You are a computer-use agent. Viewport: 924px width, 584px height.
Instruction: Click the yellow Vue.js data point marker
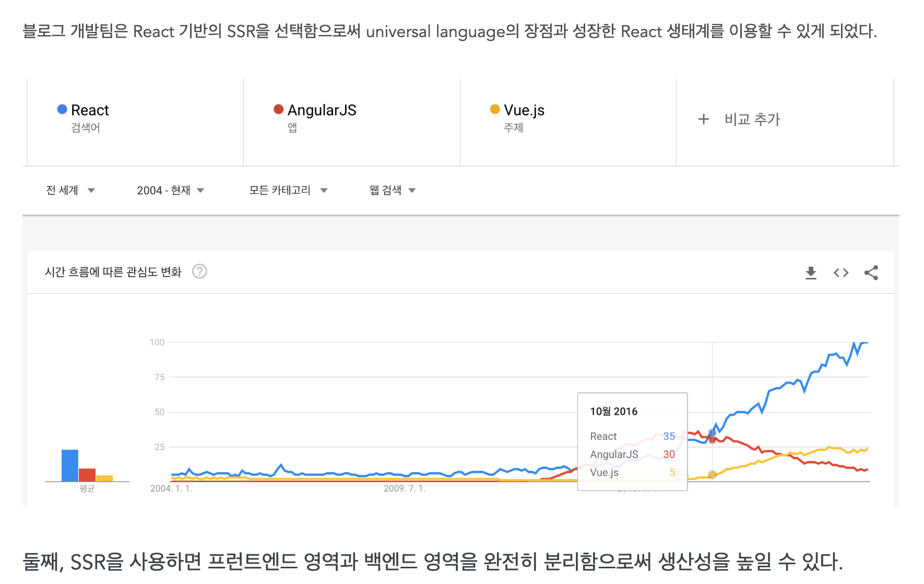(713, 475)
